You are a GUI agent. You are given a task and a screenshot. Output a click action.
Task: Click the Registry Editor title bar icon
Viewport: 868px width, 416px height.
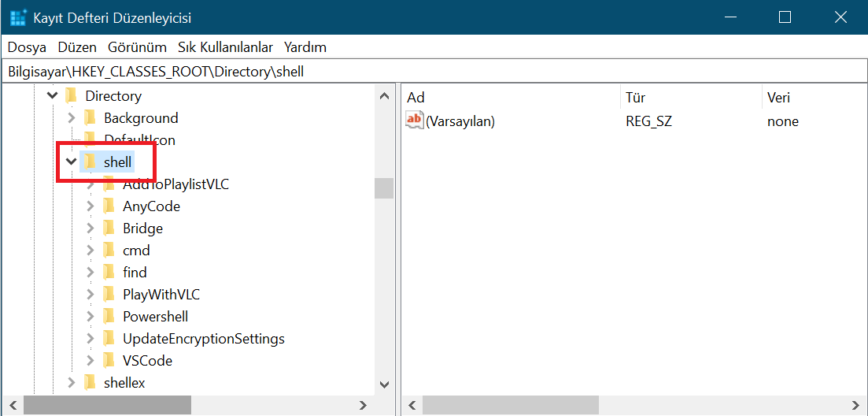pyautogui.click(x=19, y=17)
